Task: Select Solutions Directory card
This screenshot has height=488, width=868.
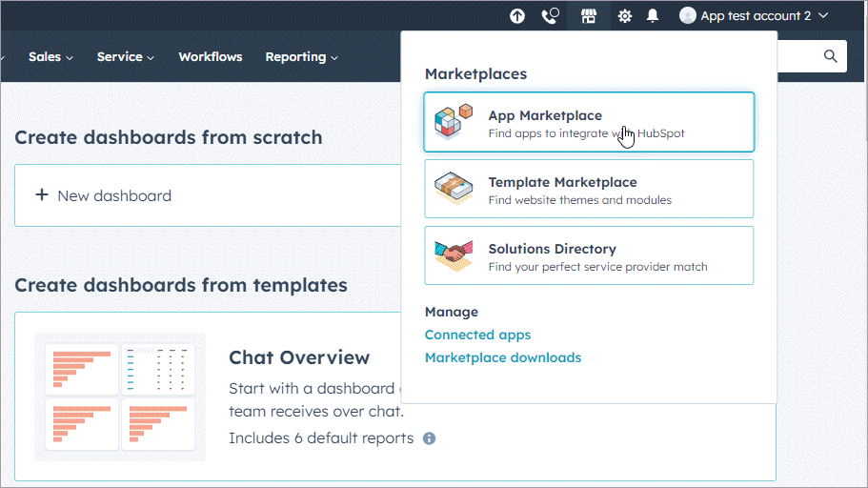Action: pos(589,255)
